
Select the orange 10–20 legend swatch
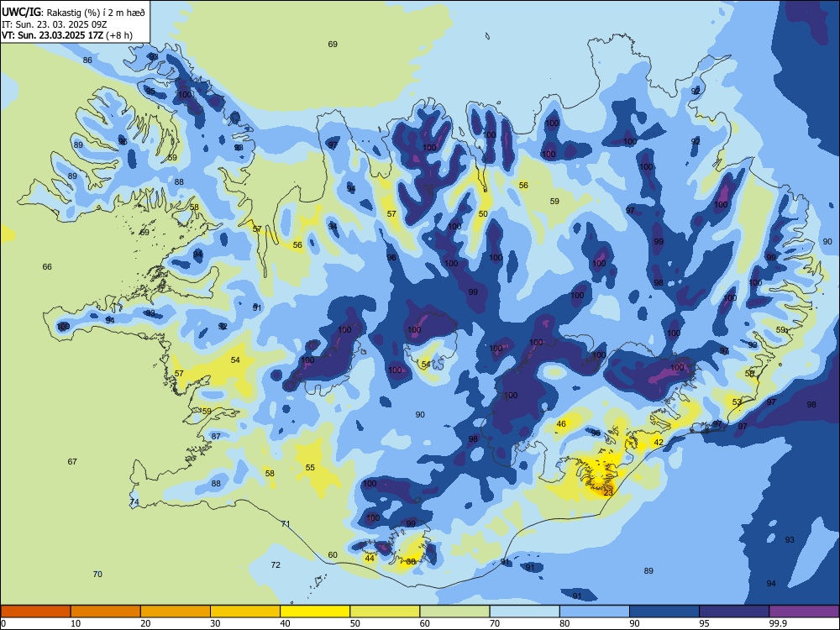pos(106,612)
